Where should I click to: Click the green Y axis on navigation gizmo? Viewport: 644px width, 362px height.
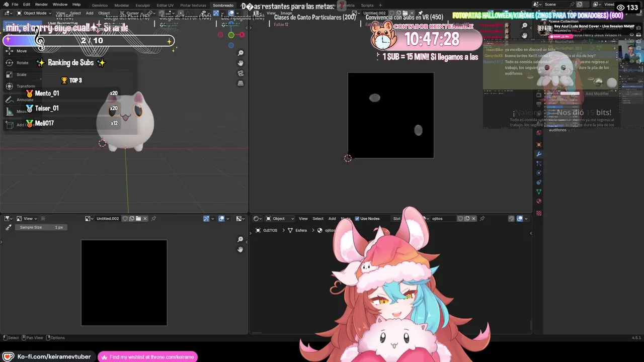click(231, 35)
